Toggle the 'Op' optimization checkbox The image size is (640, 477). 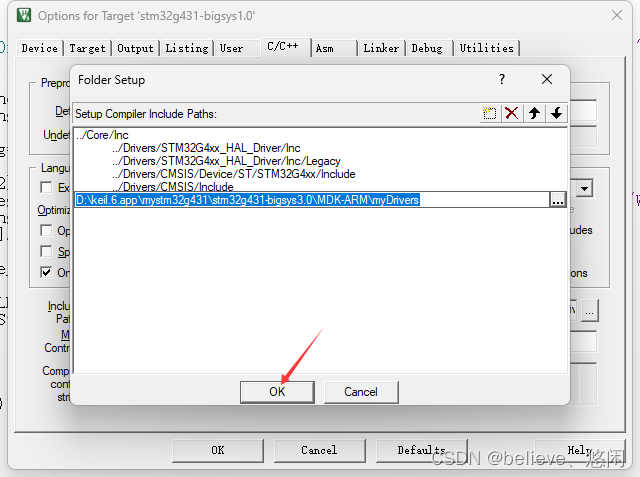pyautogui.click(x=46, y=231)
